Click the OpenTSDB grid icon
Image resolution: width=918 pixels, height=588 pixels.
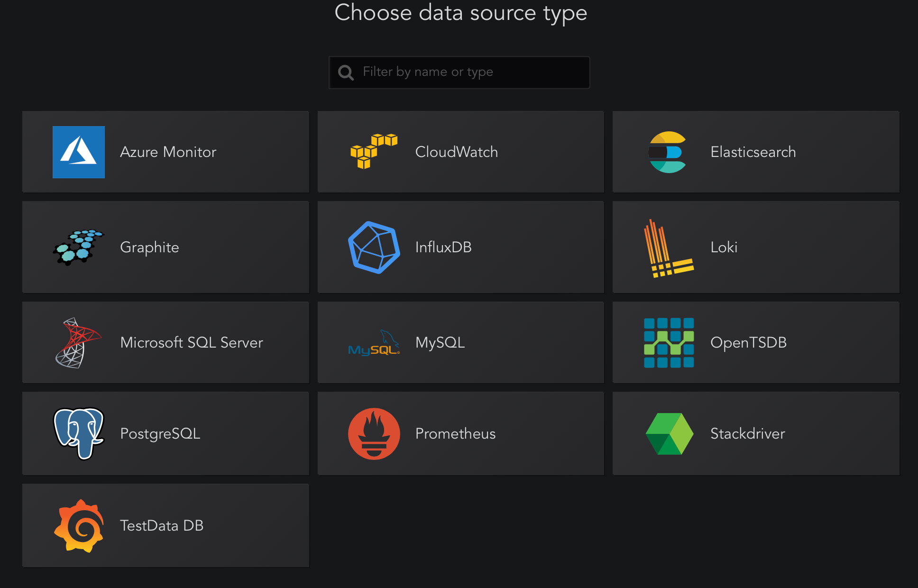(x=669, y=342)
